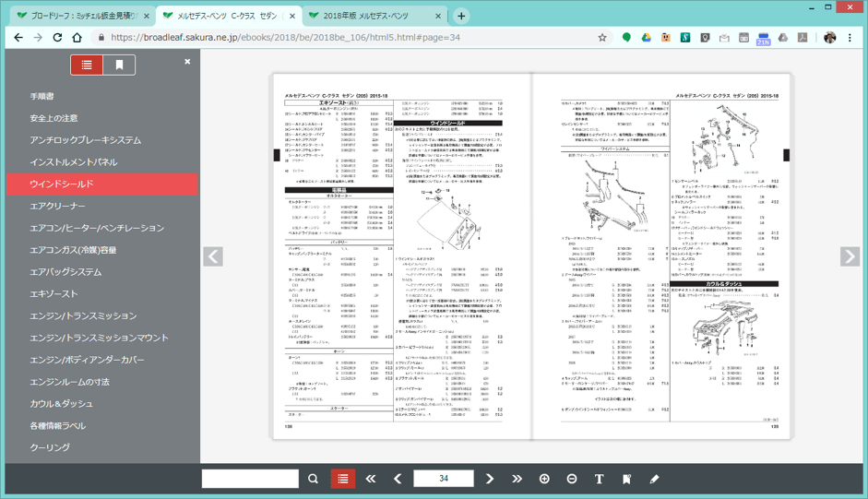Jump to the first page with double-left arrows

click(371, 479)
